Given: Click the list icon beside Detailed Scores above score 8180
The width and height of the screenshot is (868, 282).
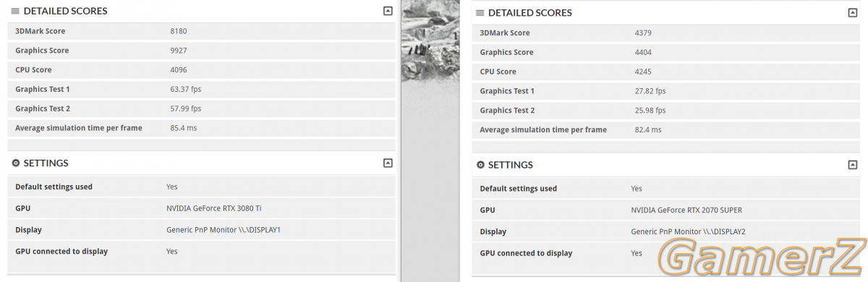Looking at the screenshot, I should click(15, 12).
